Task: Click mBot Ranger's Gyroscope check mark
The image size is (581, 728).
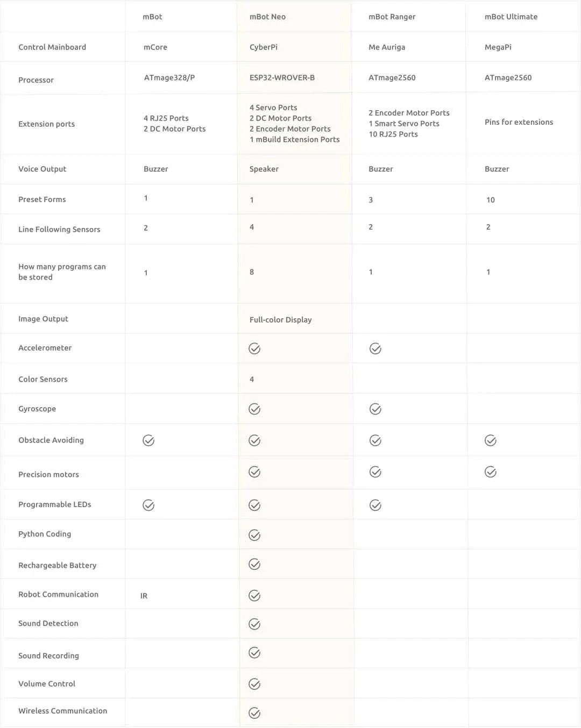Action: [375, 409]
